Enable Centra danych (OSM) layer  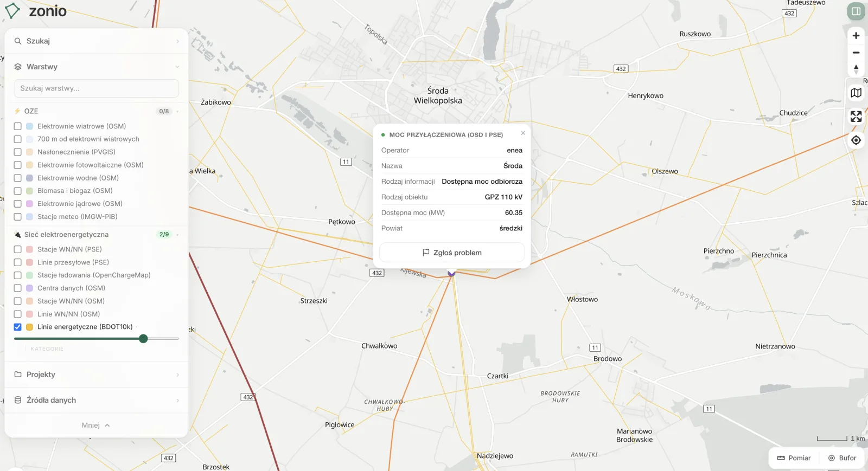pyautogui.click(x=17, y=288)
